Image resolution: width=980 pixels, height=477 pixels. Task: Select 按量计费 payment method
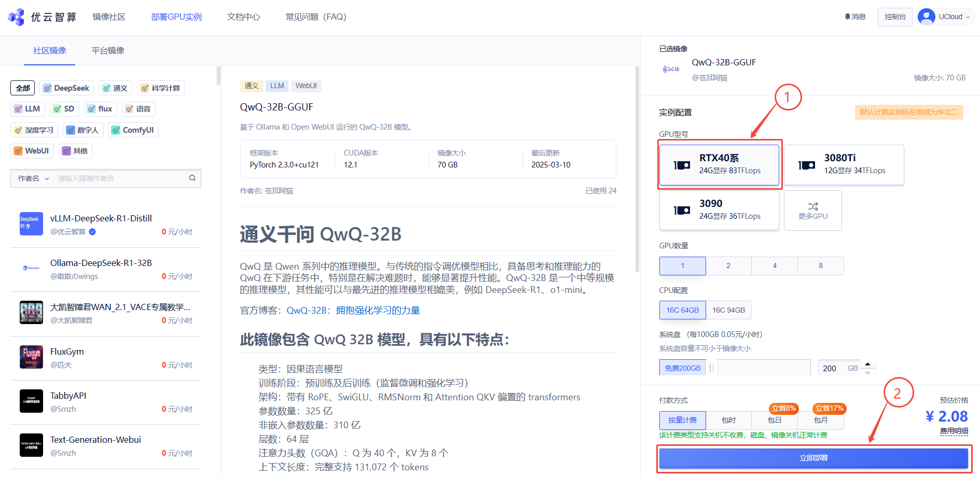point(682,420)
